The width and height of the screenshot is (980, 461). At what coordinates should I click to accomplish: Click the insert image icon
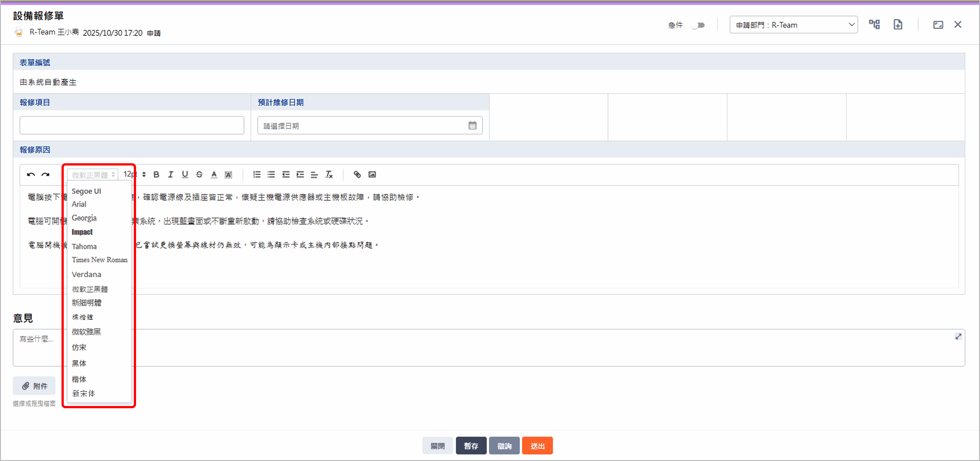pyautogui.click(x=372, y=174)
